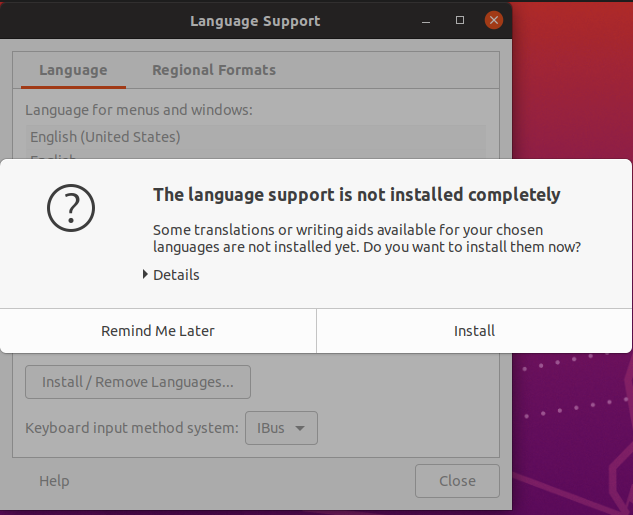
Task: Click the orange window close icon
Action: (x=494, y=20)
